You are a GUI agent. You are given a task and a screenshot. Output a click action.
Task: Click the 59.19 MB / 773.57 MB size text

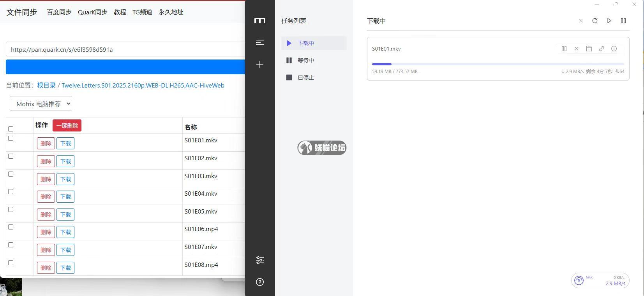tap(395, 71)
